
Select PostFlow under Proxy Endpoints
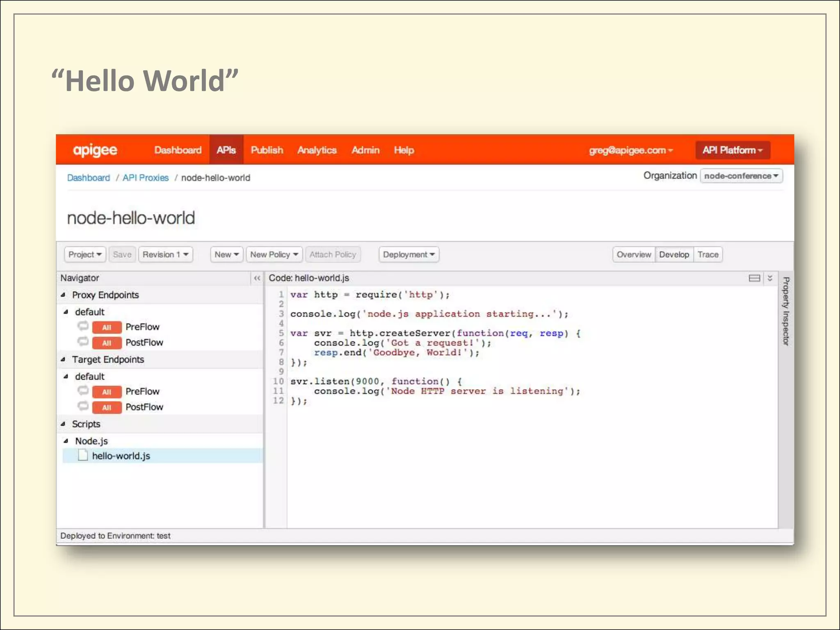144,342
